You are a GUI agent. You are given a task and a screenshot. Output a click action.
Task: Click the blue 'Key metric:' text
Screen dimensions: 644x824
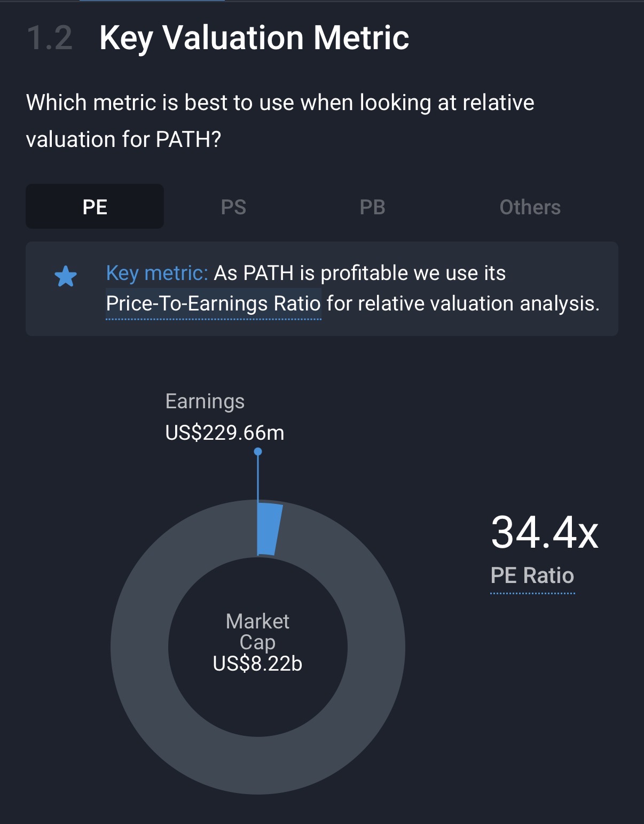point(157,273)
